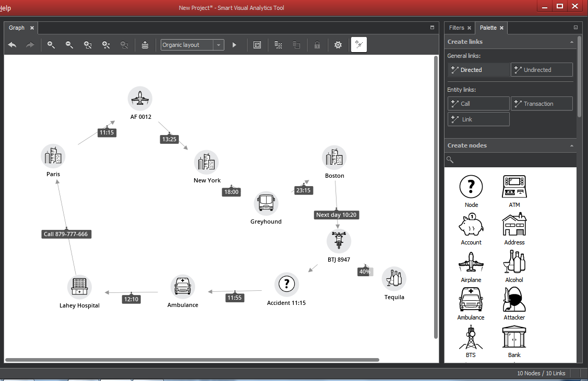
Task: Click the zoom in magnifier icon
Action: (x=51, y=45)
